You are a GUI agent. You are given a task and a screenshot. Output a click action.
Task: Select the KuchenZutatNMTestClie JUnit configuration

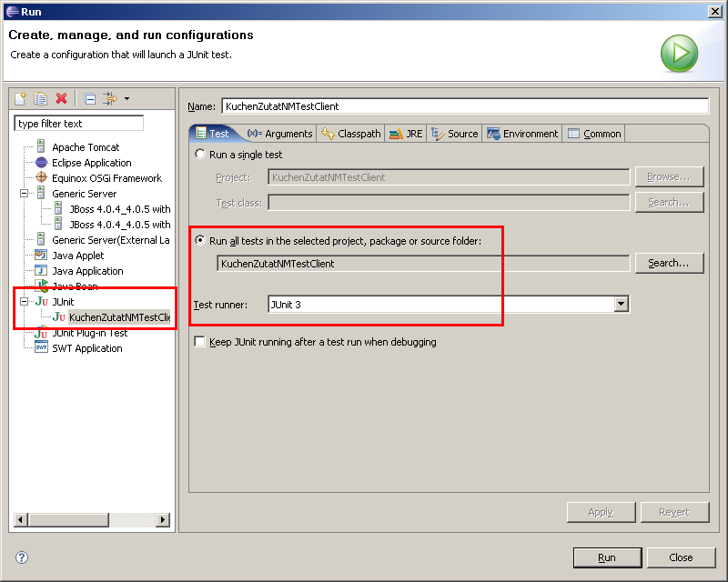pyautogui.click(x=119, y=317)
